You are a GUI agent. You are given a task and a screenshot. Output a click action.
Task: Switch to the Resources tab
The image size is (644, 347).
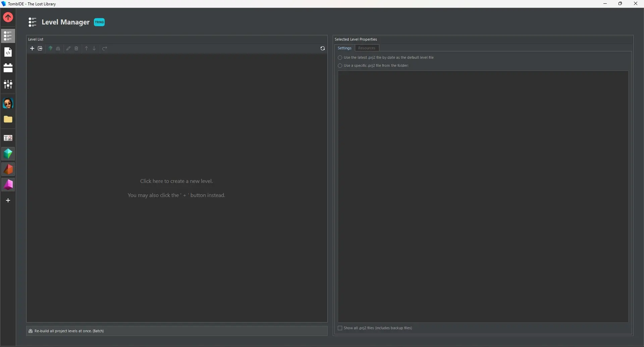click(367, 48)
